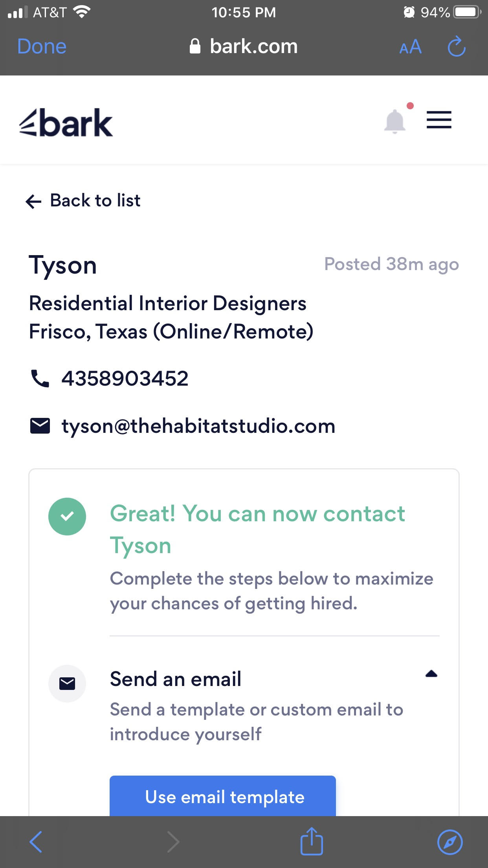Tap the back arrow icon
The image size is (488, 868).
tap(33, 201)
